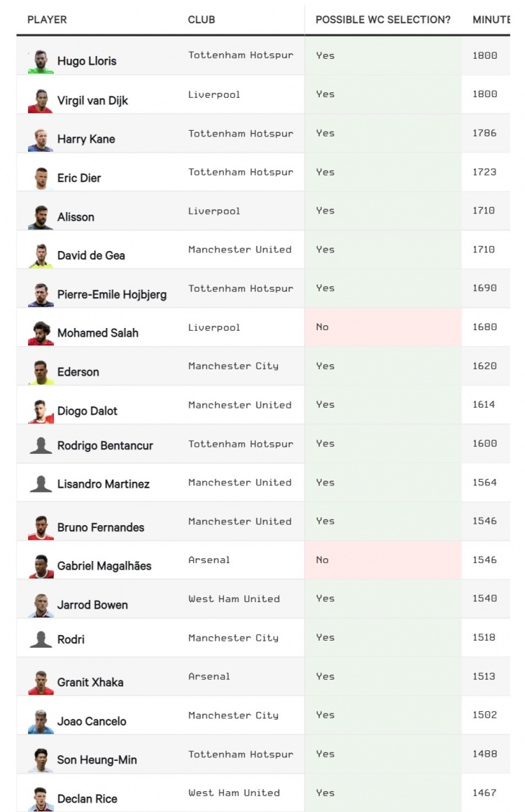Image resolution: width=525 pixels, height=812 pixels.
Task: Click Son Heung-Min's player photo
Action: pyautogui.click(x=41, y=760)
